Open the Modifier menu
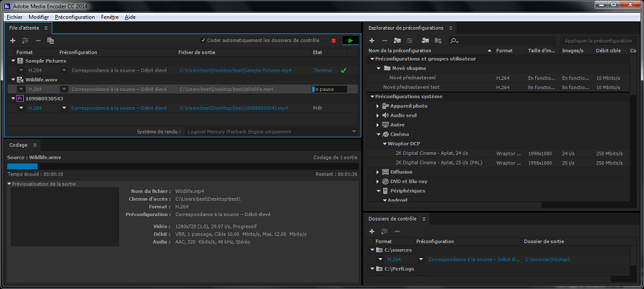Viewport: 644px width, 289px height. (x=39, y=17)
